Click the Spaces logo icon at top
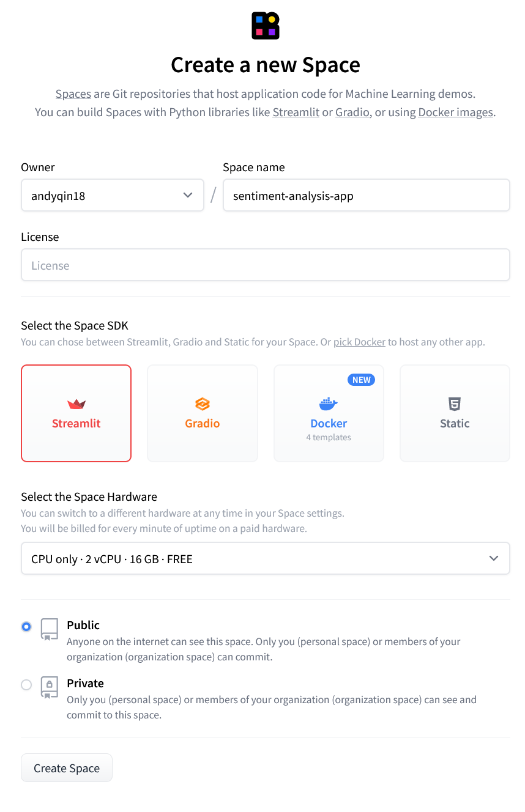This screenshot has width=525, height=812. [266, 26]
